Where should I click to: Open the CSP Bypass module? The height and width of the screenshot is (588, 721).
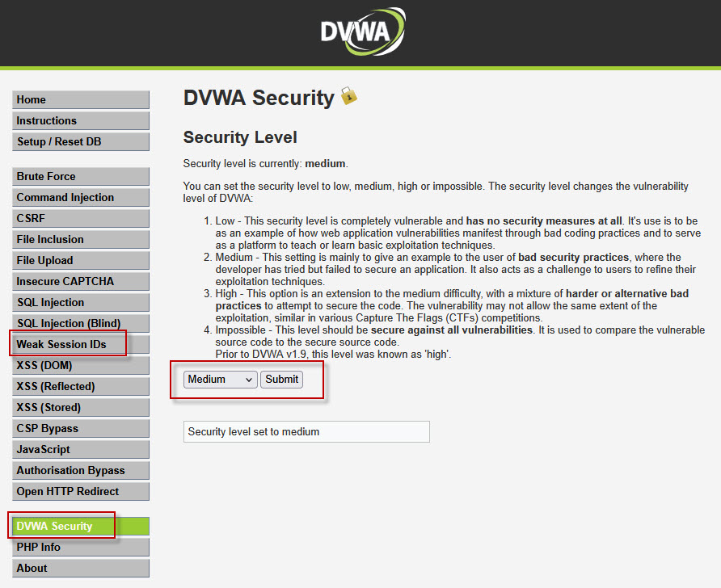81,429
